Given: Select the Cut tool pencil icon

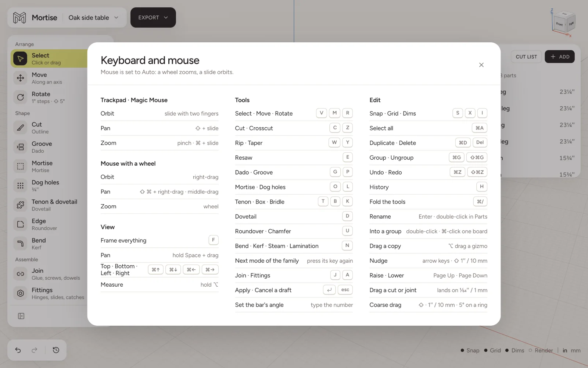Looking at the screenshot, I should tap(21, 128).
